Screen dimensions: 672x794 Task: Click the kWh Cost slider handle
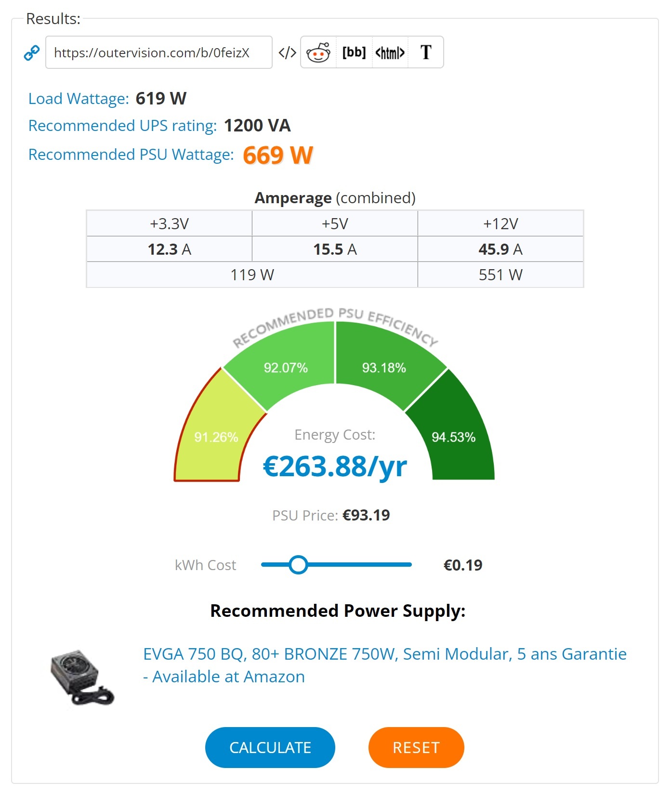click(298, 564)
